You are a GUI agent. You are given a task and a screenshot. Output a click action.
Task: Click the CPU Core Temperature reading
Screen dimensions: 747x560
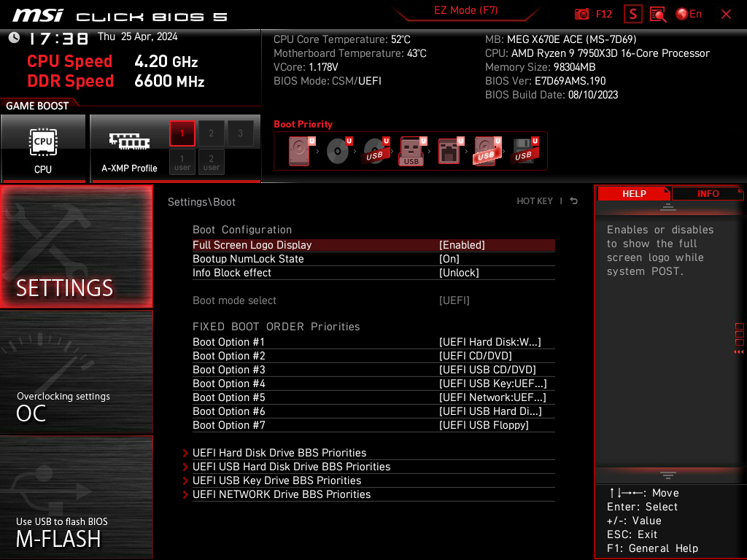pyautogui.click(x=342, y=39)
